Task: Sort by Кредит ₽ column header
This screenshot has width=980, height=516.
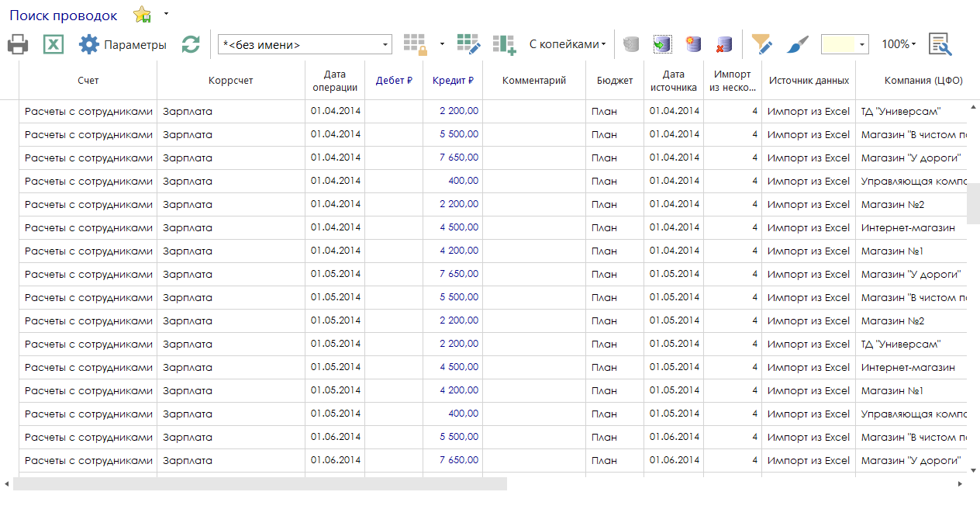Action: coord(453,81)
